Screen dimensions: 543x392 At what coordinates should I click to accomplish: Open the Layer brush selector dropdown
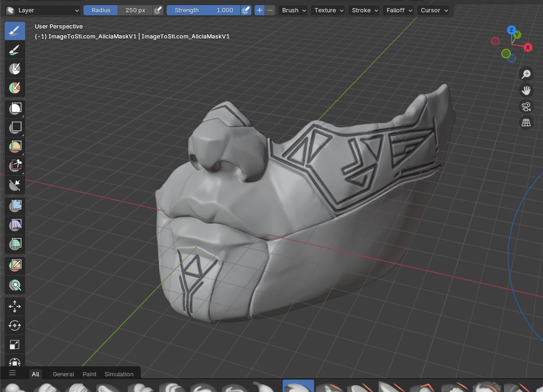coord(43,10)
